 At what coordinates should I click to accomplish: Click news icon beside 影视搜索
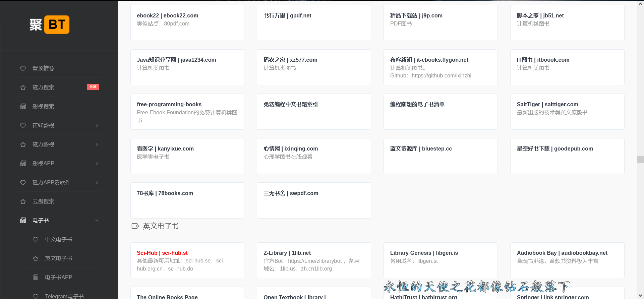(23, 107)
